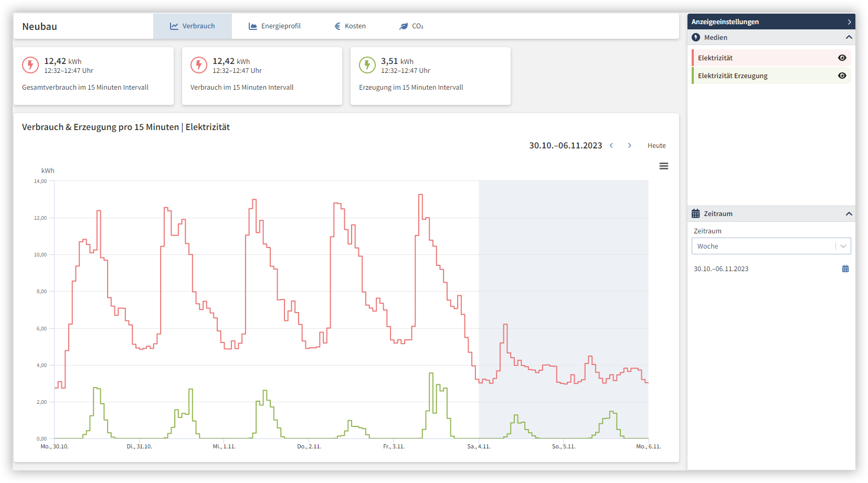Open the chart hamburger menu icon
The image size is (868, 483).
pyautogui.click(x=663, y=166)
